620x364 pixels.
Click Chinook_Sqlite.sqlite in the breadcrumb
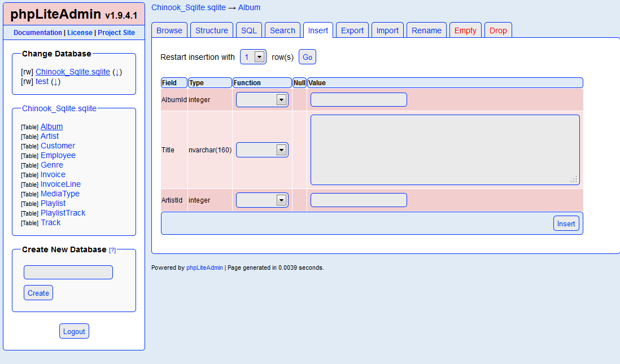[189, 7]
